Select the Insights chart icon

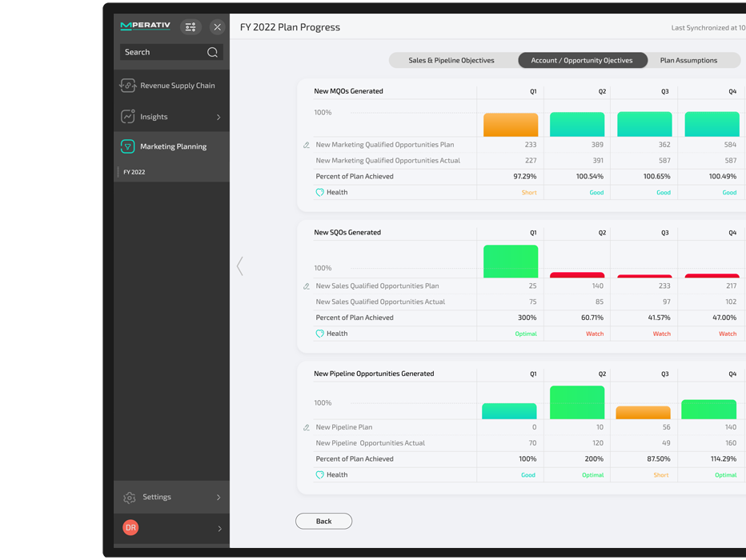click(127, 117)
